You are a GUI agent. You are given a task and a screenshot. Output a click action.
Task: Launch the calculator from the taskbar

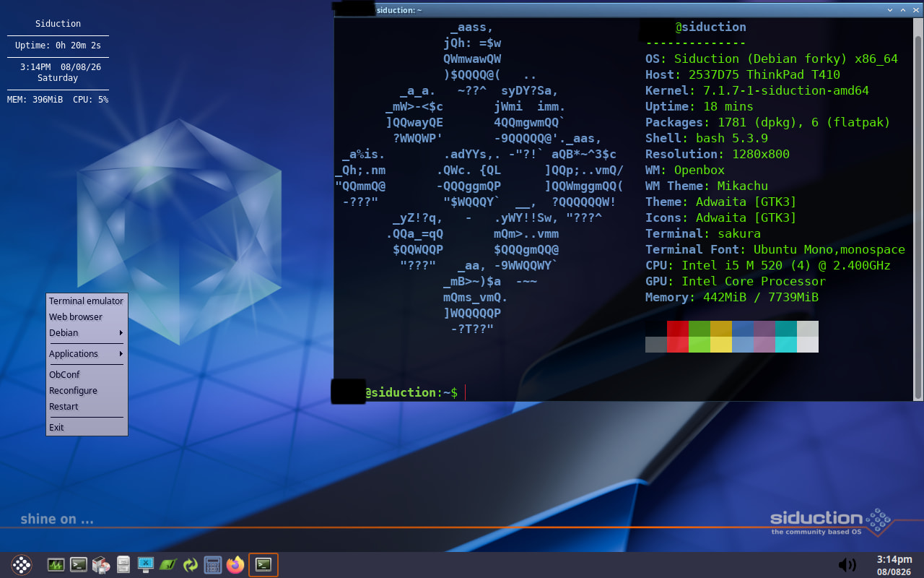pyautogui.click(x=213, y=565)
